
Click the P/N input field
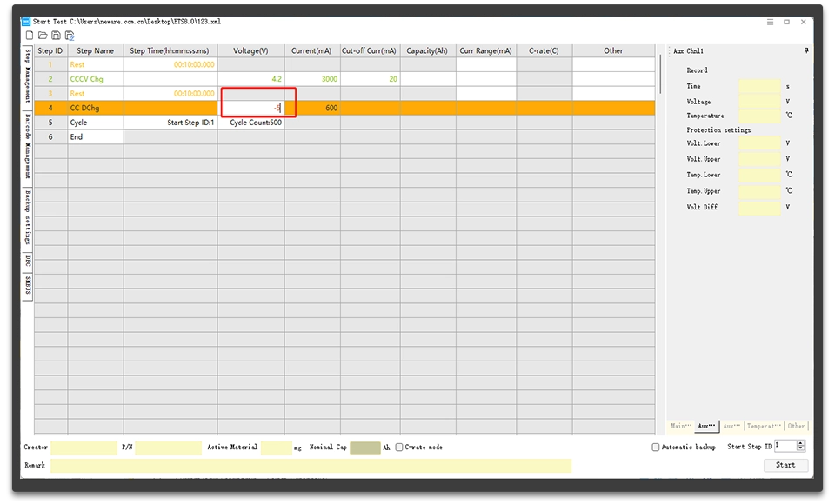(x=168, y=448)
